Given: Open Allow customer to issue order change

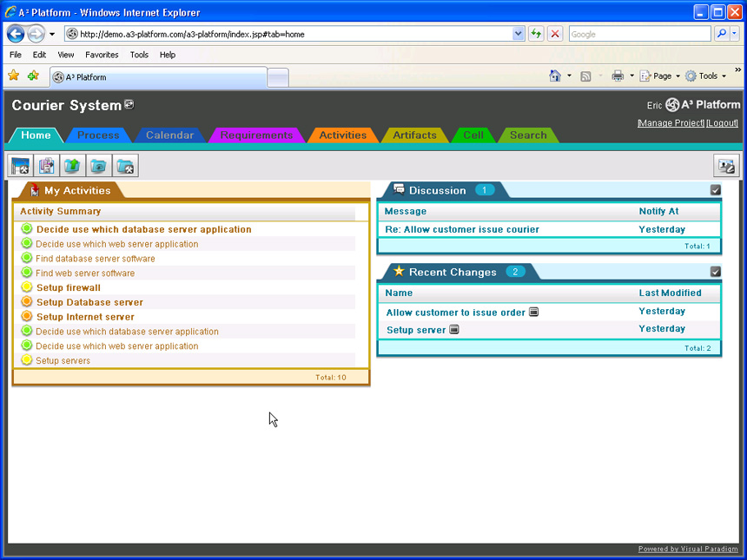Looking at the screenshot, I should click(x=455, y=313).
